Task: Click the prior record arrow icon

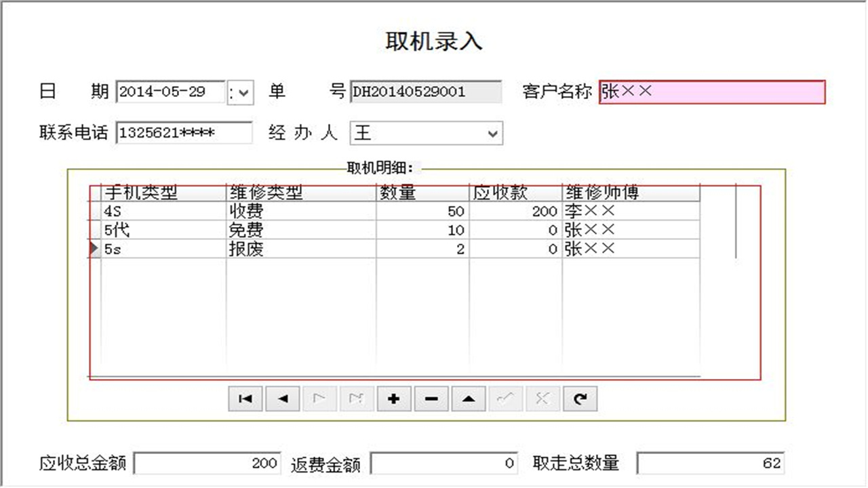Action: [283, 399]
